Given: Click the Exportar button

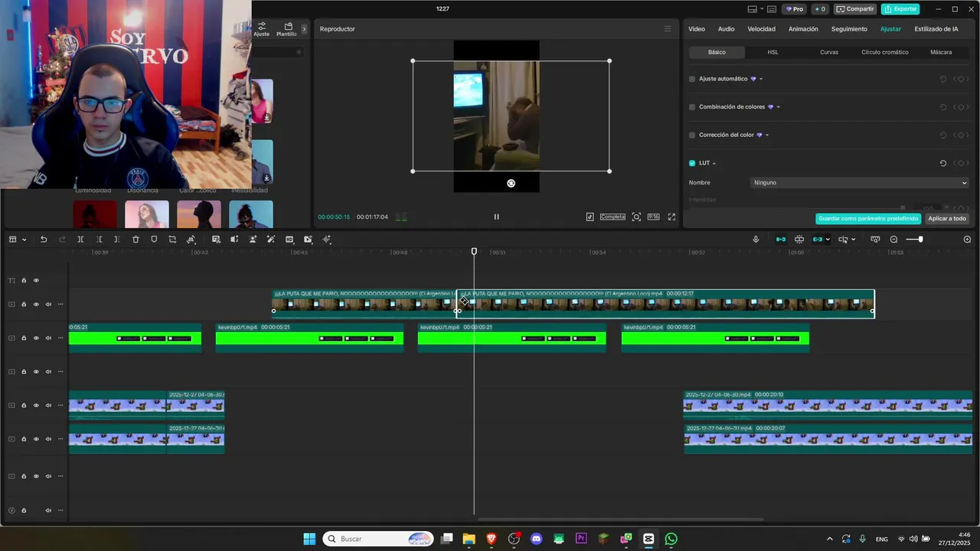Looking at the screenshot, I should (x=900, y=9).
